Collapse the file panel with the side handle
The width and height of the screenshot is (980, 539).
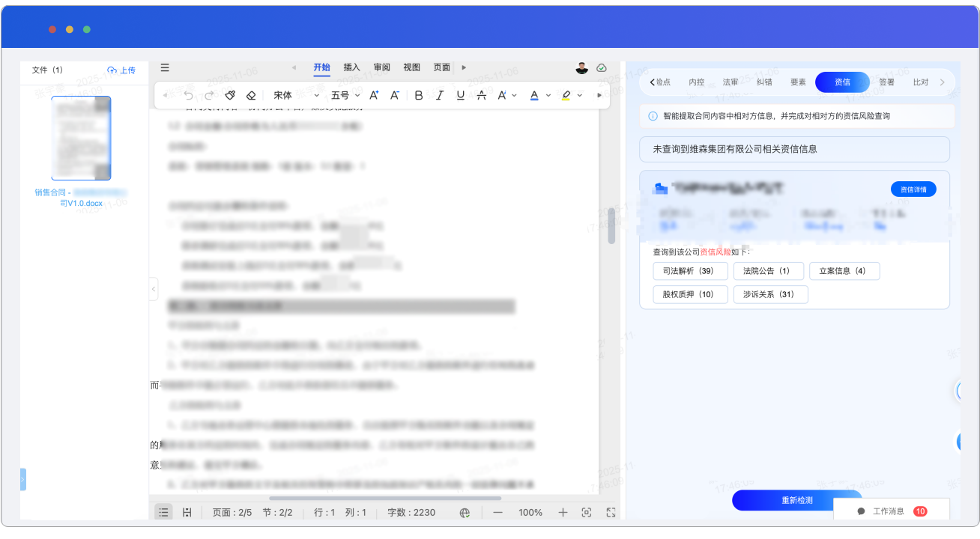[x=154, y=288]
